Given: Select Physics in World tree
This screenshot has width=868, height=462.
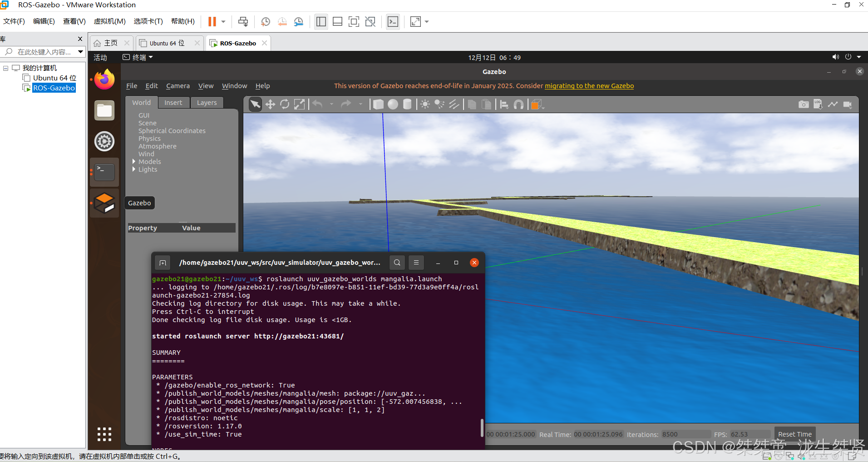Looking at the screenshot, I should click(x=149, y=139).
